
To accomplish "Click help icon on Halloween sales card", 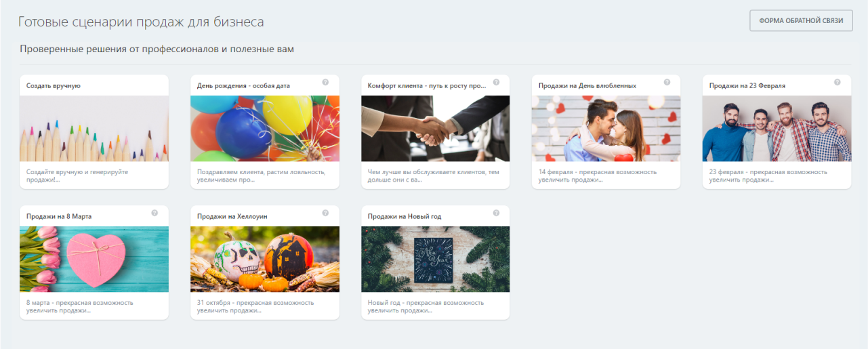I will click(x=325, y=213).
